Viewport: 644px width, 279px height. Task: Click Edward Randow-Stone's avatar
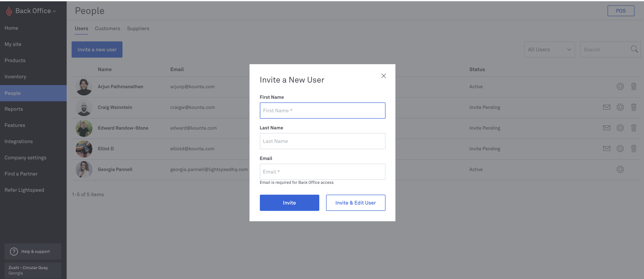pyautogui.click(x=84, y=128)
